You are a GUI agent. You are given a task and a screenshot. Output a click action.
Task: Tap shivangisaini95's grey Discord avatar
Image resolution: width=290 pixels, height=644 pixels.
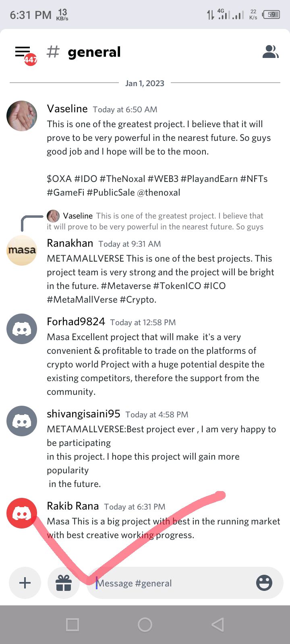coord(22,421)
